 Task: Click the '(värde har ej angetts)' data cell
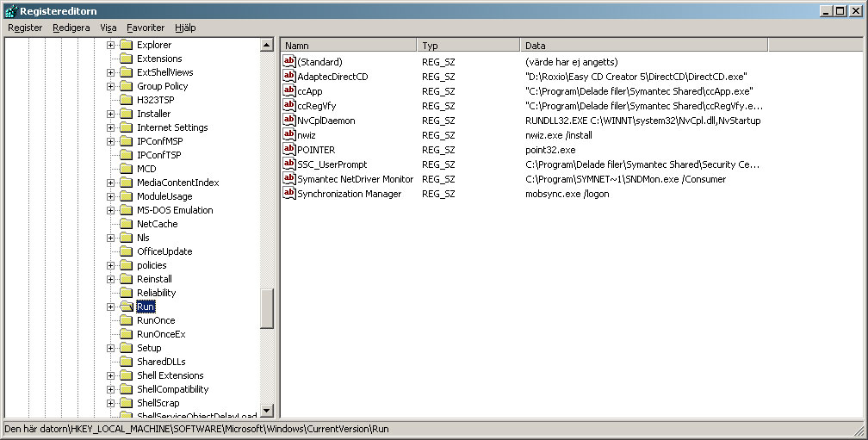(x=571, y=62)
